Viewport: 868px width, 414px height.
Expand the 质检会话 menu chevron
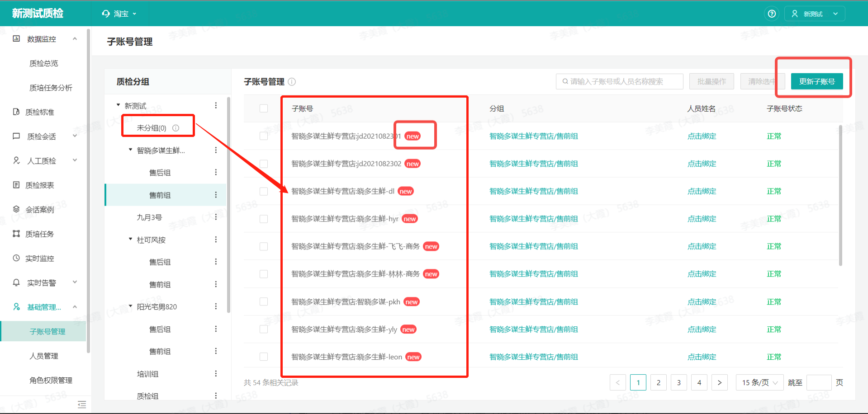coord(75,136)
